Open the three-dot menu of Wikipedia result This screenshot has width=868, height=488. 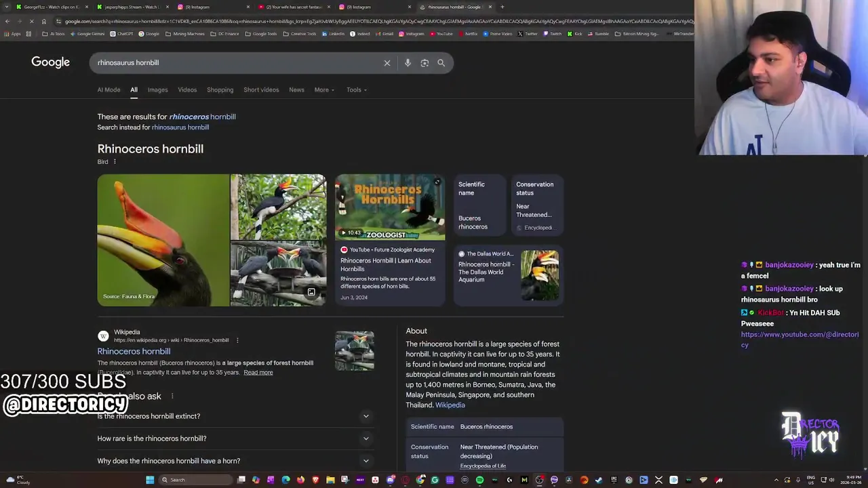tap(237, 340)
